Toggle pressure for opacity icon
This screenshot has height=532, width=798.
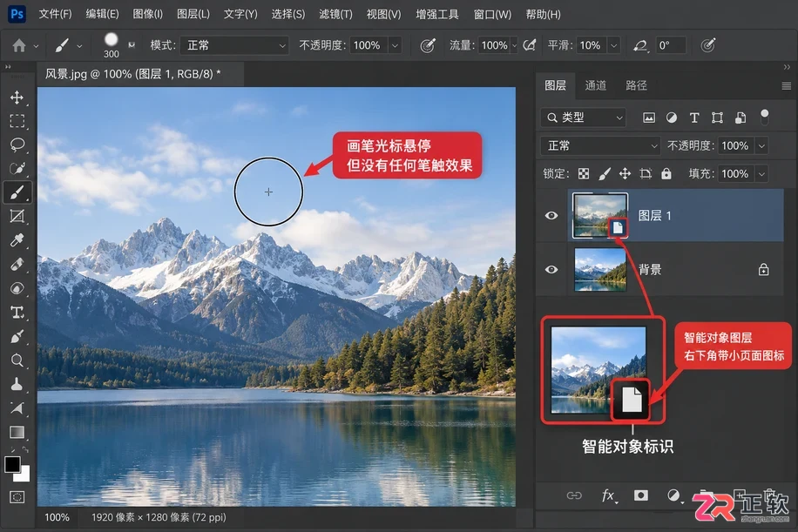(x=428, y=46)
